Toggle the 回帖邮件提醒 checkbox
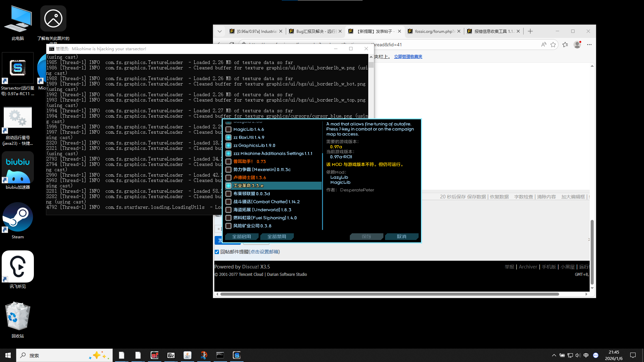The width and height of the screenshot is (644, 362). point(217,252)
